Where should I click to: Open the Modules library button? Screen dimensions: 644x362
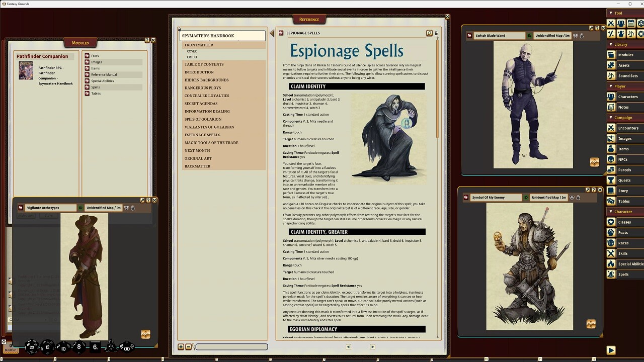[625, 55]
